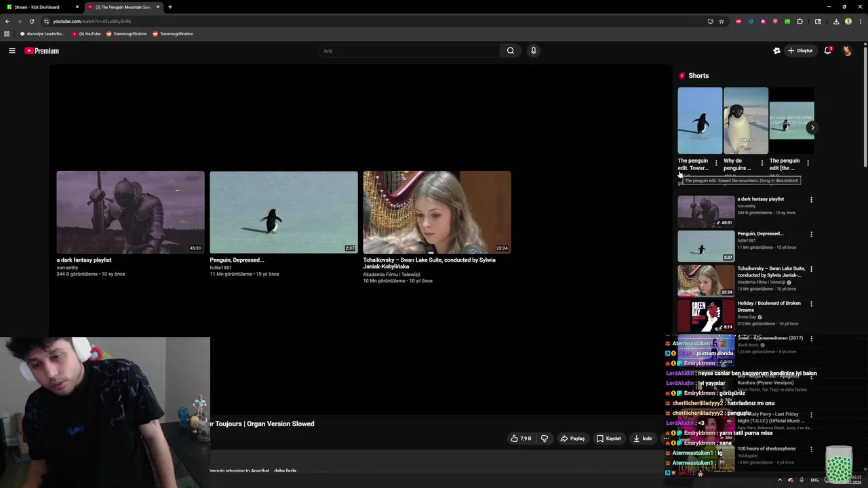The width and height of the screenshot is (868, 488).
Task: Bookmark this page with the star
Action: (x=722, y=21)
